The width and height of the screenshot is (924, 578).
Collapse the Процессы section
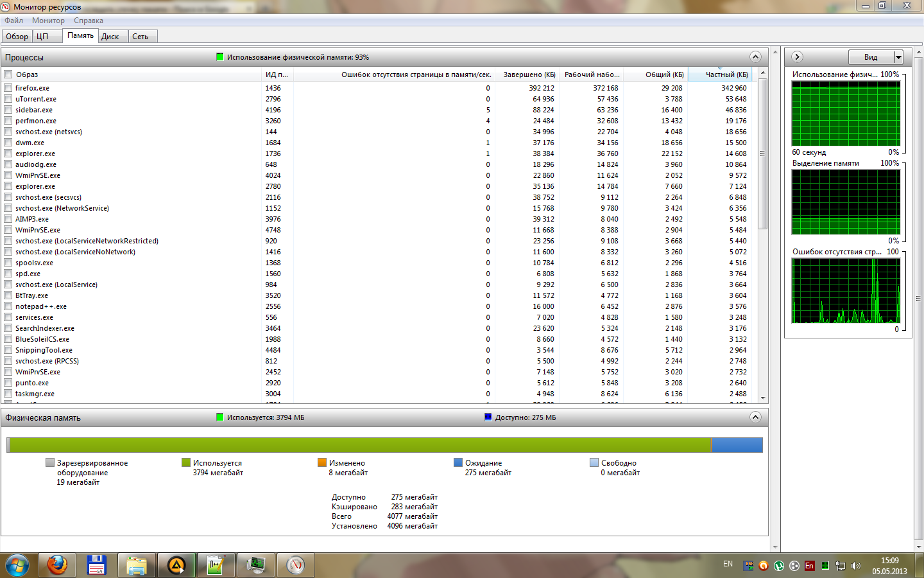[x=755, y=57]
